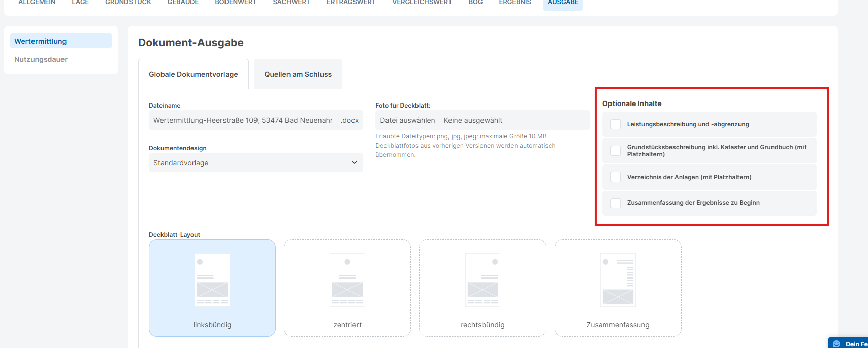Click the Dein Feedback chat icon
Screen dimensions: 868x348
(x=837, y=344)
